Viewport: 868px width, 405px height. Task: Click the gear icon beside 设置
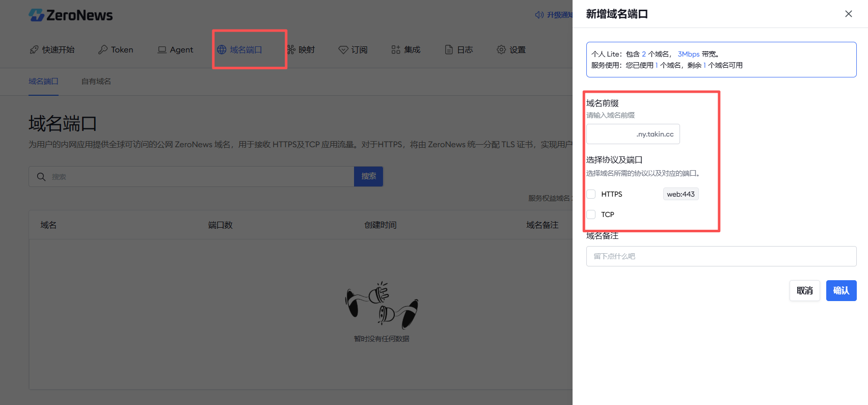[x=501, y=49]
